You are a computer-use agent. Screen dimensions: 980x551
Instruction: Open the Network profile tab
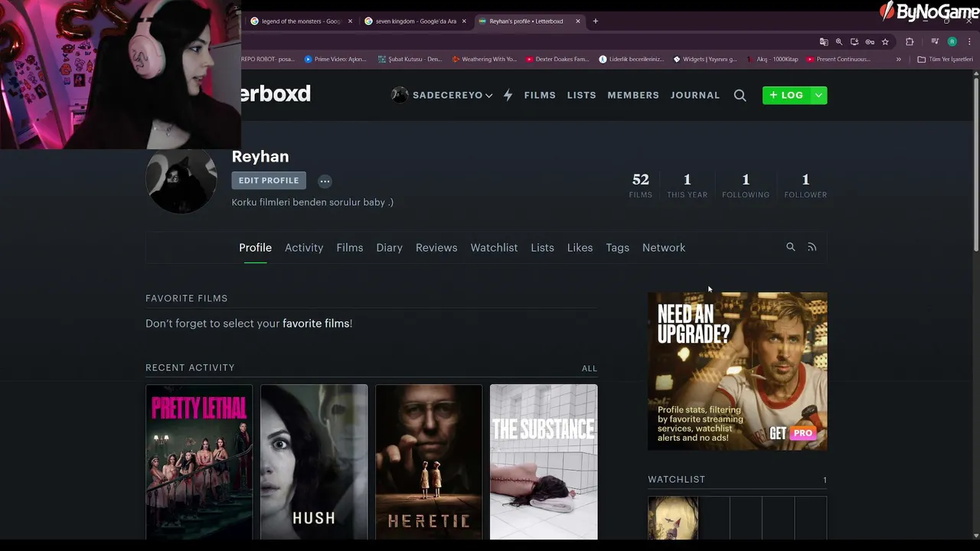[x=664, y=248]
